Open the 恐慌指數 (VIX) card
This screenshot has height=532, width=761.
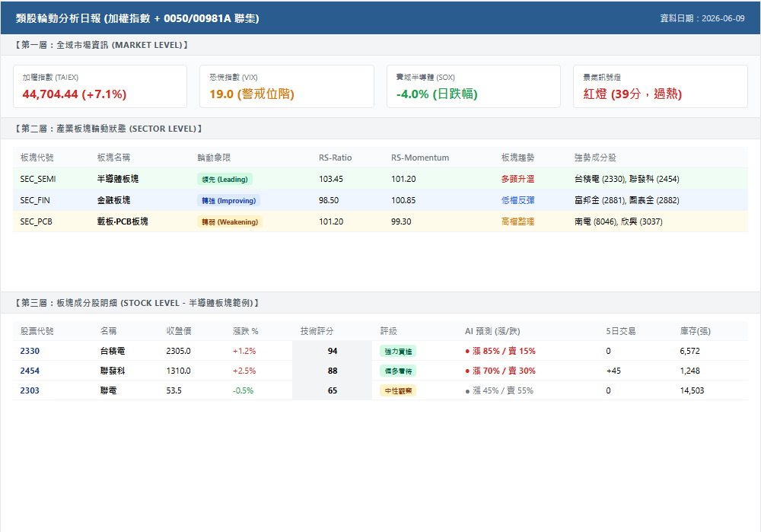coord(287,87)
